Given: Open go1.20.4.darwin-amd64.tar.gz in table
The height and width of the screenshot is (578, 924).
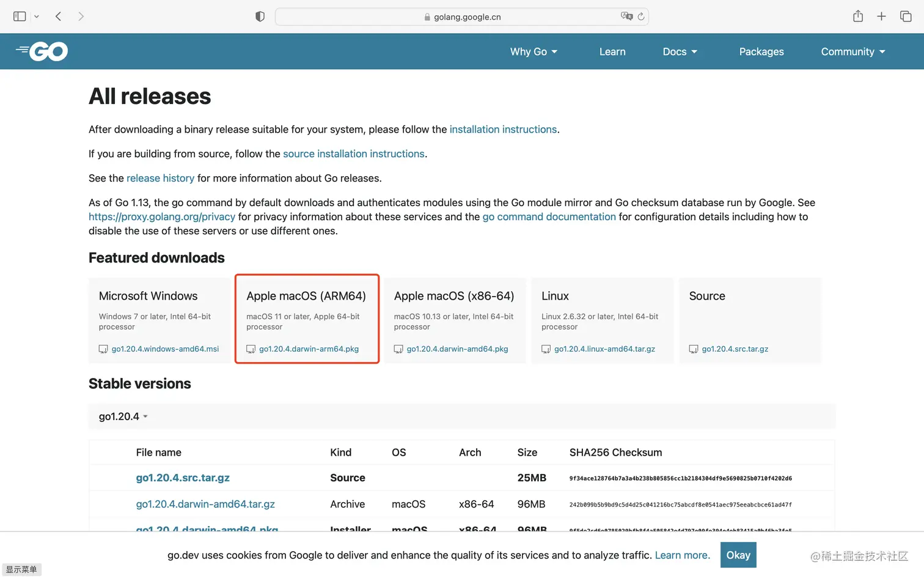Looking at the screenshot, I should click(x=205, y=505).
